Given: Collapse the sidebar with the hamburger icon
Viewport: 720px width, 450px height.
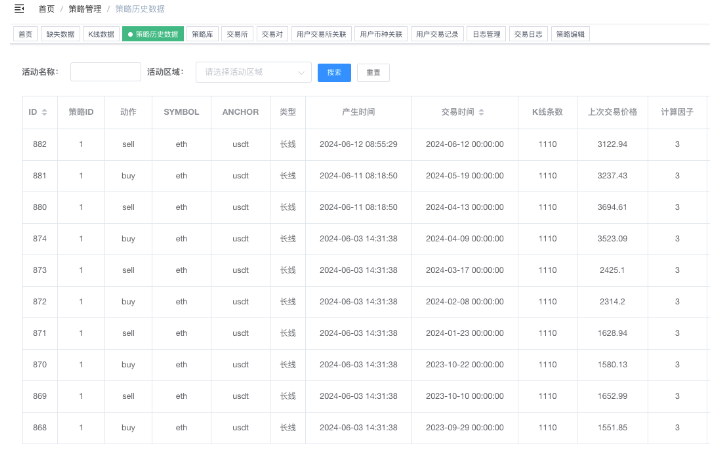Looking at the screenshot, I should point(19,9).
